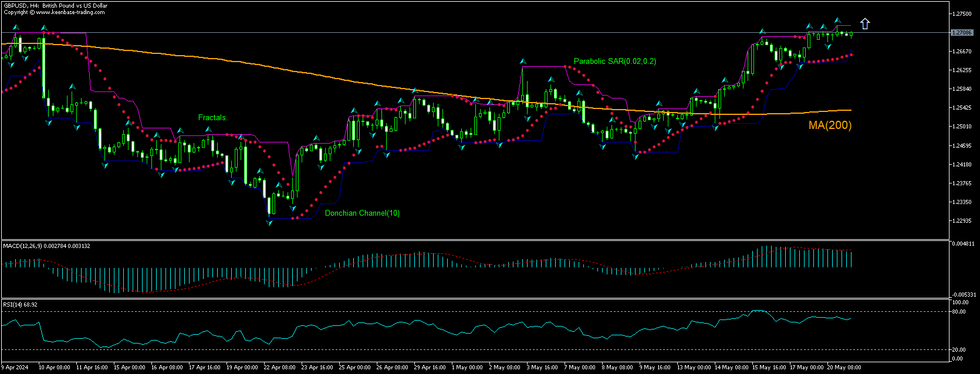
Task: Click the 22 Apr 08:00 time label
Action: point(280,368)
